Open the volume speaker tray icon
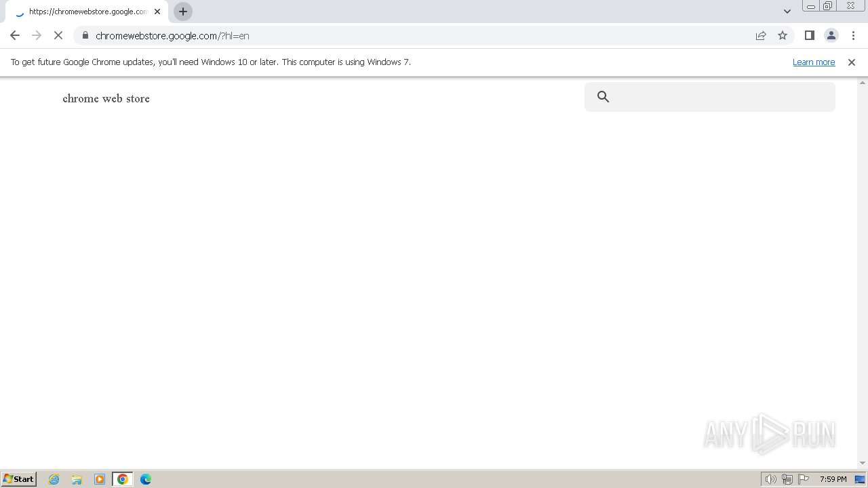 pos(771,479)
